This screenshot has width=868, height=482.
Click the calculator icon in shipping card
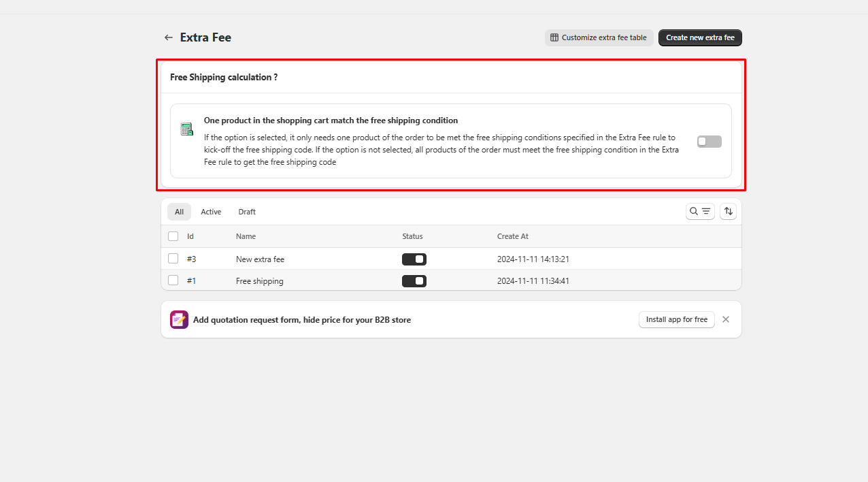tap(186, 129)
